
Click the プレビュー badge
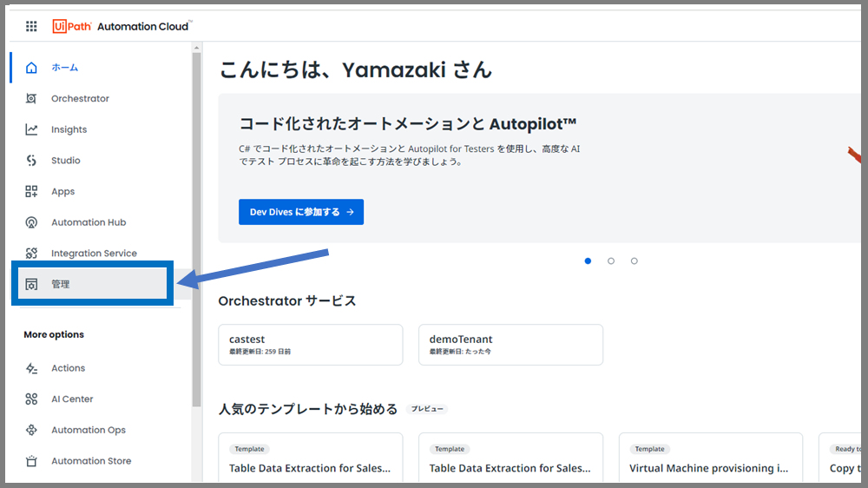427,409
